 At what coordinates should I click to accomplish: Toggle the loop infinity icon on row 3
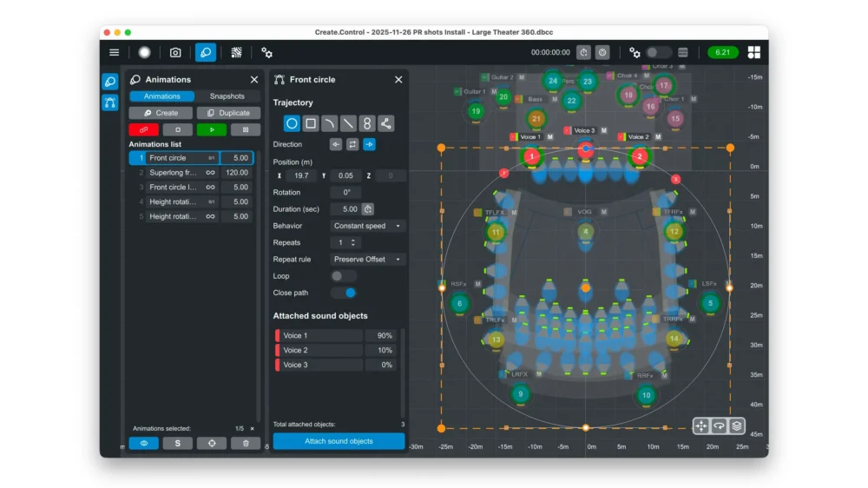click(210, 188)
